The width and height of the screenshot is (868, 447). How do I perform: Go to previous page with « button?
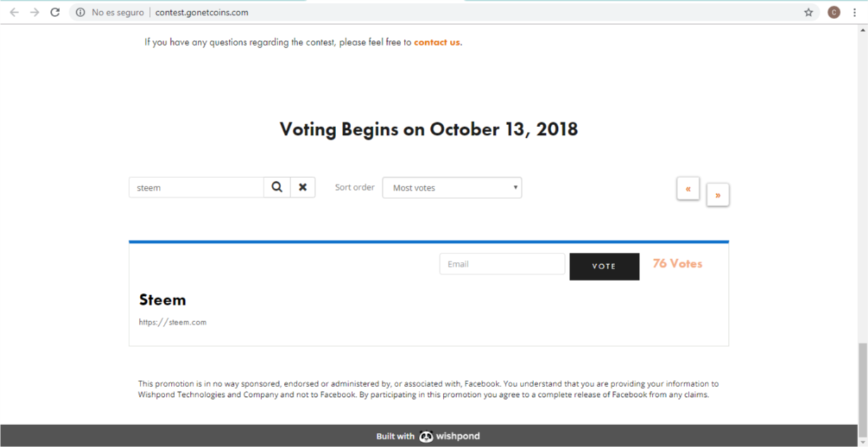click(688, 189)
